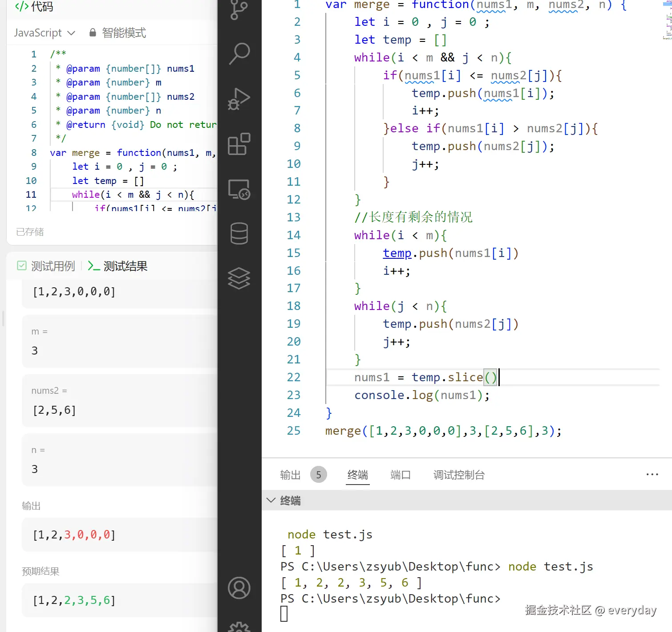The height and width of the screenshot is (632, 672).
Task: Open the stacked layers icon in activity bar
Action: coord(239,278)
